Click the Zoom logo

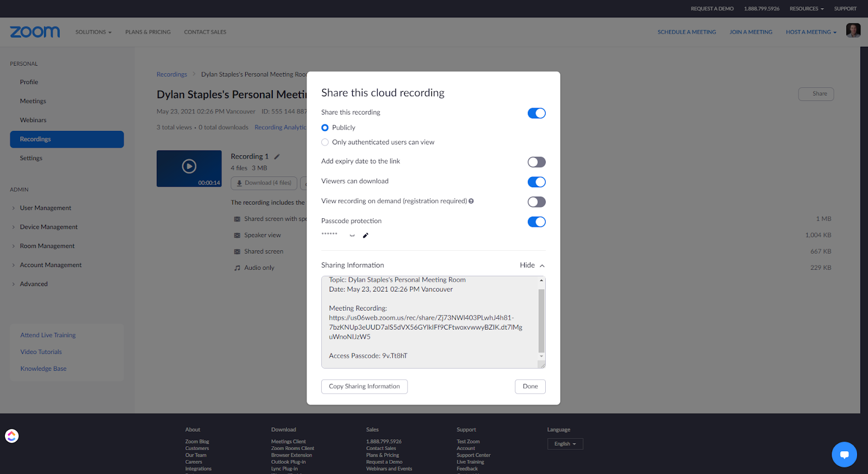click(35, 32)
